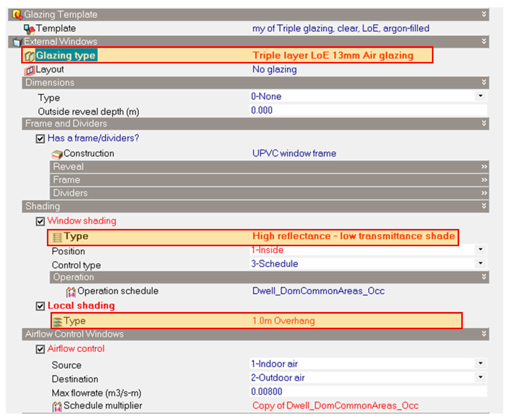The width and height of the screenshot is (508, 420).
Task: Uncheck the Has a frame/dividers checkbox
Action: 40,139
